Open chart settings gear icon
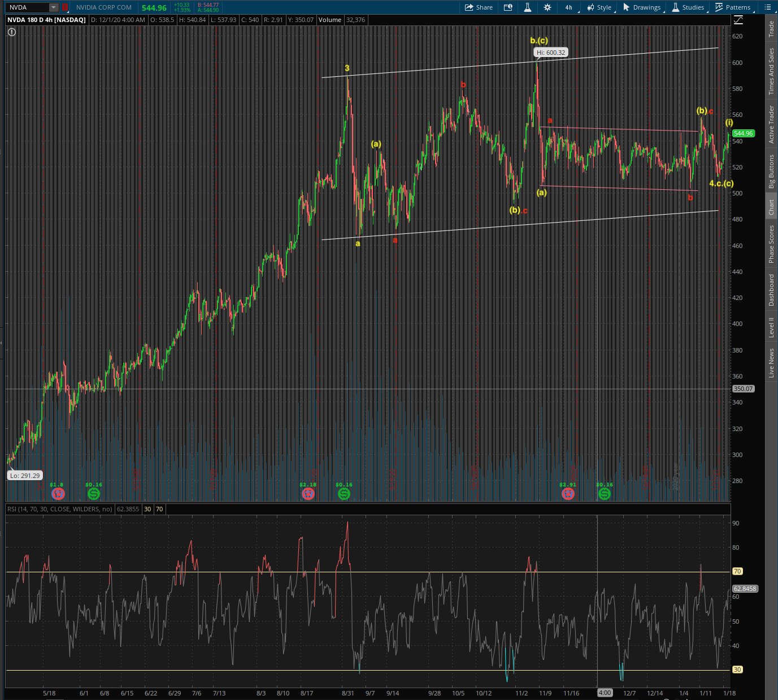The width and height of the screenshot is (778, 700). coord(547,7)
